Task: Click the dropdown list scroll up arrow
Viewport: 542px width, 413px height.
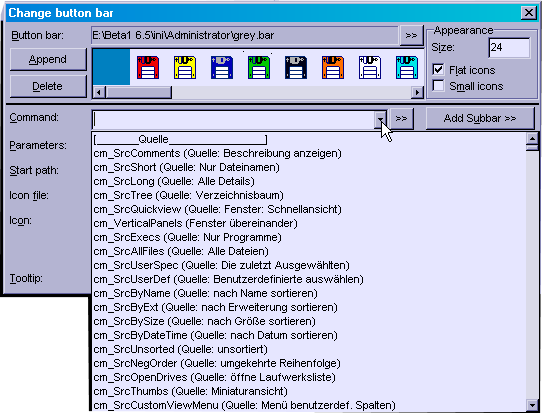Action: tap(532, 139)
